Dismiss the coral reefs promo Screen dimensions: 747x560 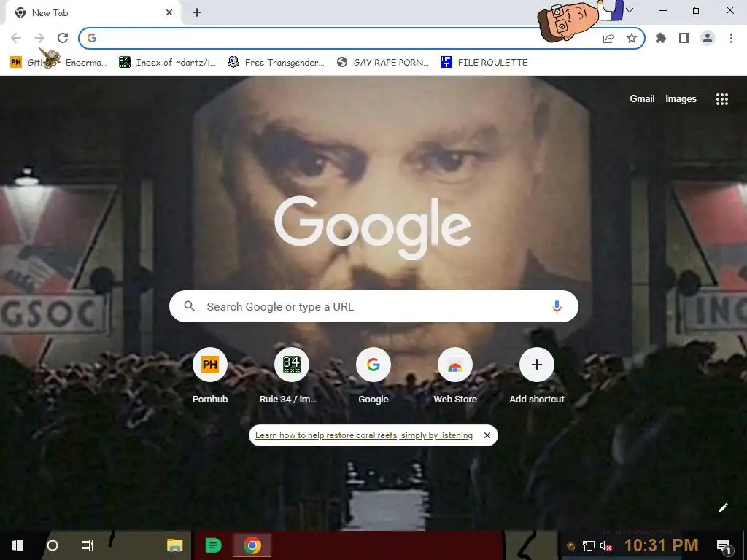point(487,435)
